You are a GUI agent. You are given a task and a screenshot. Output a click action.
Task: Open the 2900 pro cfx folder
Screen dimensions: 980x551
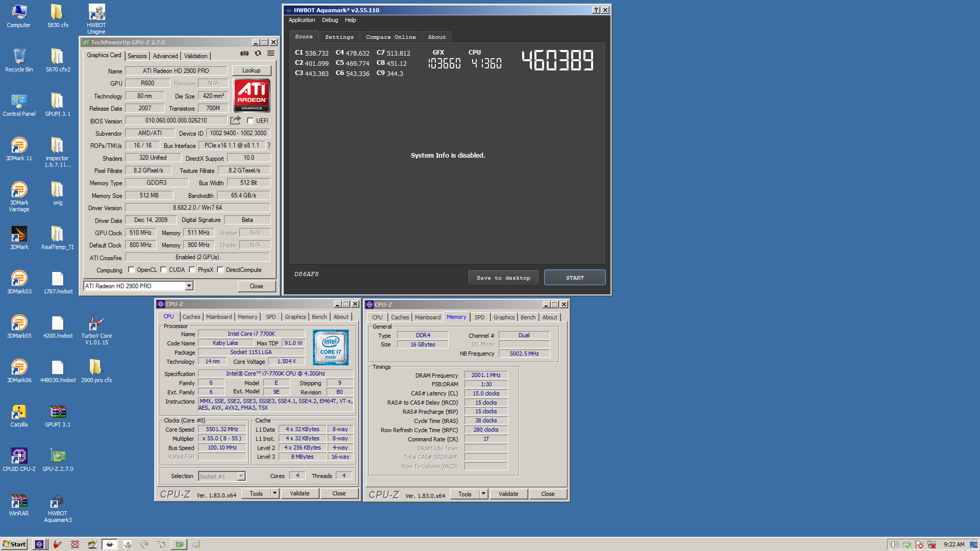click(x=96, y=371)
